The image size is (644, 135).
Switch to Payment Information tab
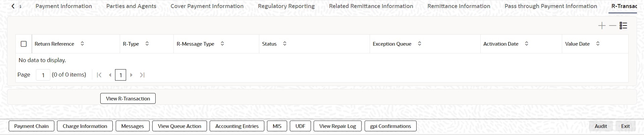(64, 6)
